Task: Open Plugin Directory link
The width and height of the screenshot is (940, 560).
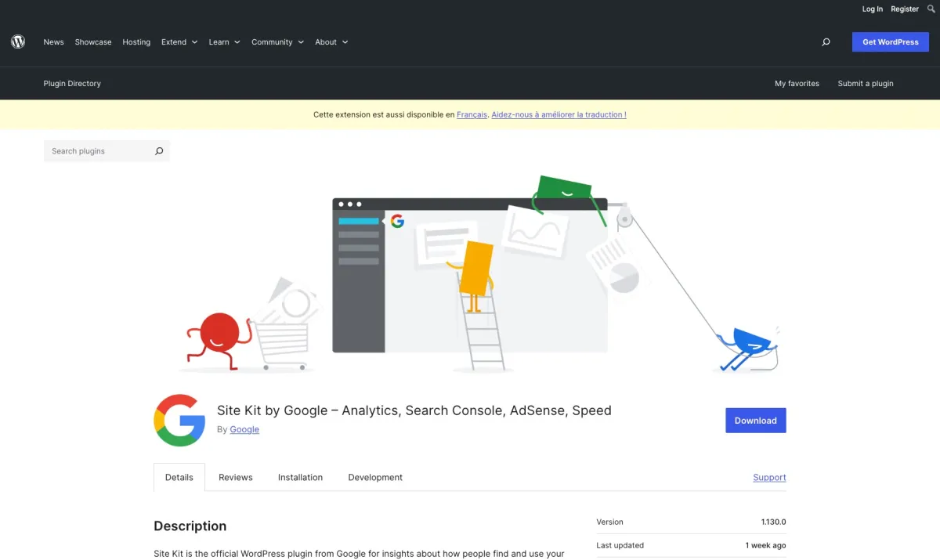Action: pyautogui.click(x=72, y=84)
